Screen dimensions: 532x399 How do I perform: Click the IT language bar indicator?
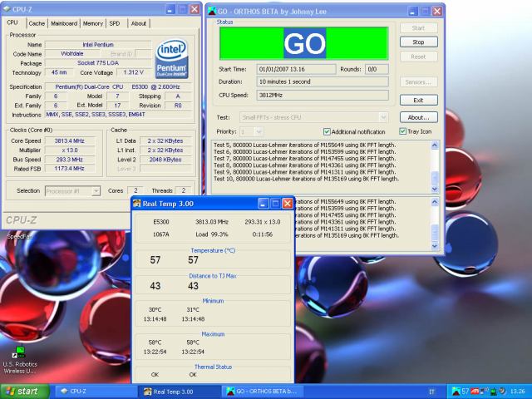point(431,392)
